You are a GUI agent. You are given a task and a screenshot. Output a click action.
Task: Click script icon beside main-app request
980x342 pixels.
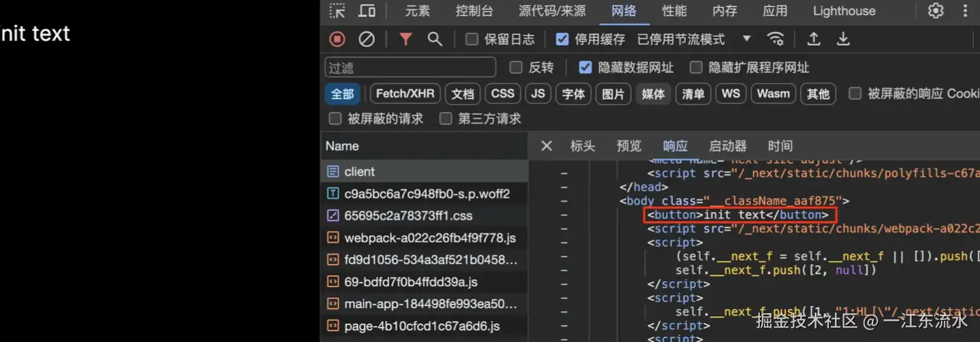(x=333, y=304)
